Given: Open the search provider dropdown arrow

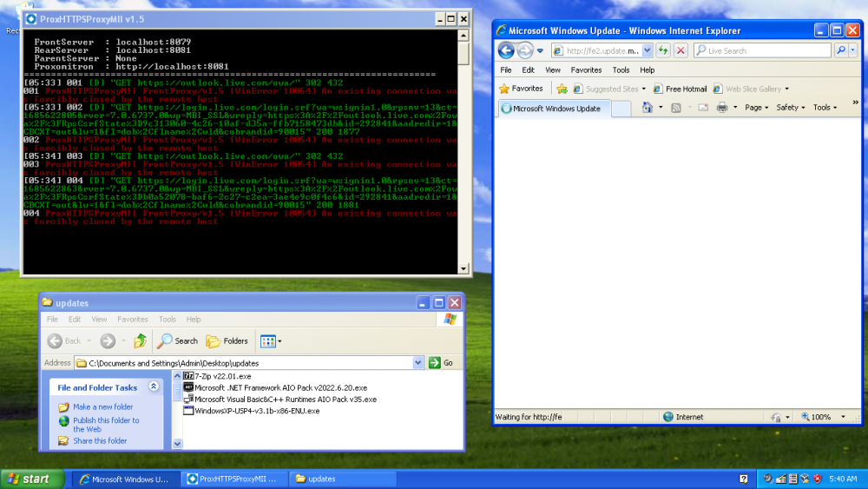Looking at the screenshot, I should pos(853,50).
